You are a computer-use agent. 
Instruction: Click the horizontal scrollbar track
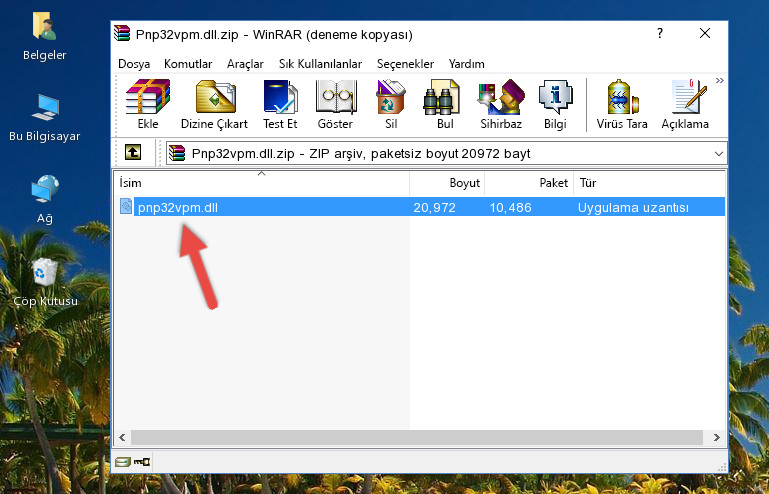pos(417,437)
